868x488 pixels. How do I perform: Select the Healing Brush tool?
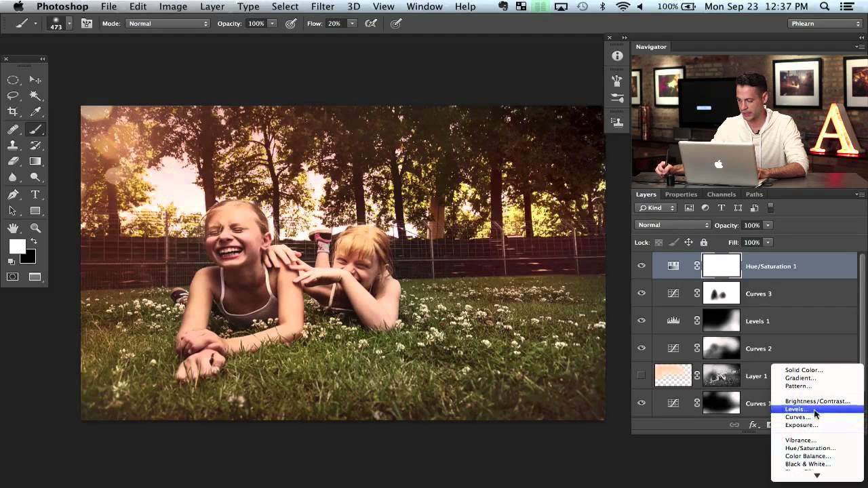pos(13,129)
